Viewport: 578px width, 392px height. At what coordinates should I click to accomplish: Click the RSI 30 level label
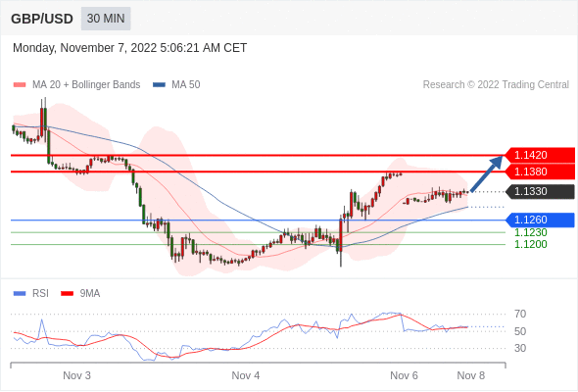click(x=520, y=348)
